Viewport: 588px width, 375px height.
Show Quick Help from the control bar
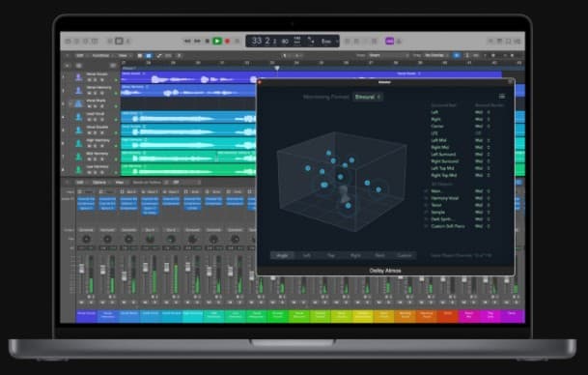(86, 42)
